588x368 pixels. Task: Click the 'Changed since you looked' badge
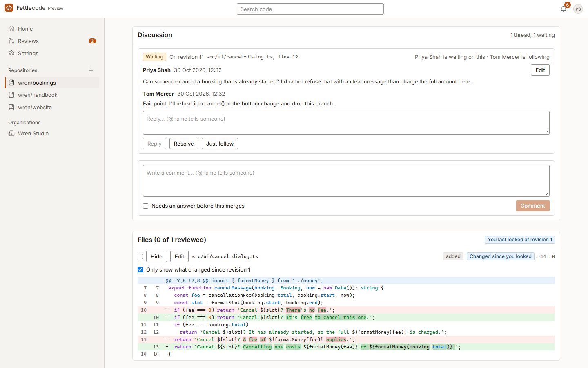(501, 256)
